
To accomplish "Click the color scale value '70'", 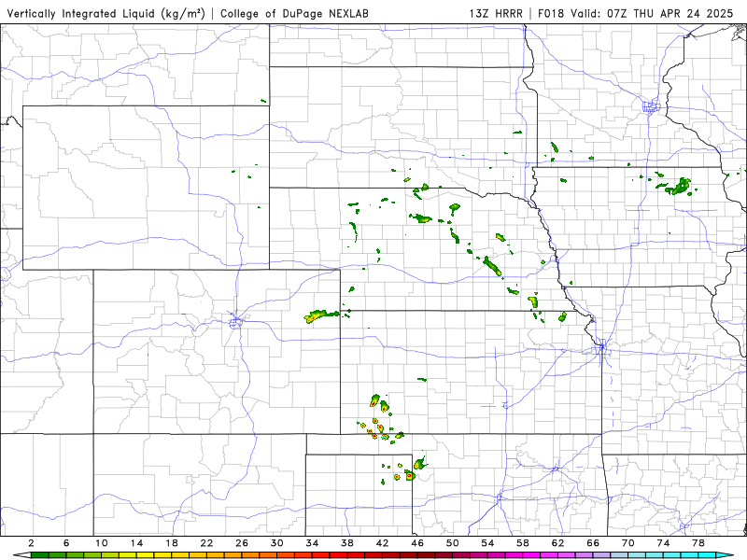I will tap(627, 543).
